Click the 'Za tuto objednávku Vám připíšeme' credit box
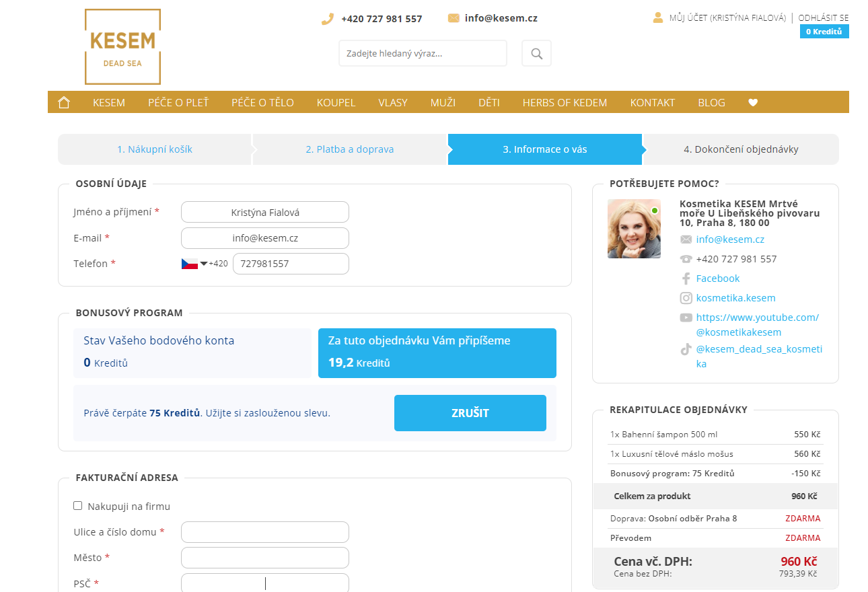 (437, 353)
